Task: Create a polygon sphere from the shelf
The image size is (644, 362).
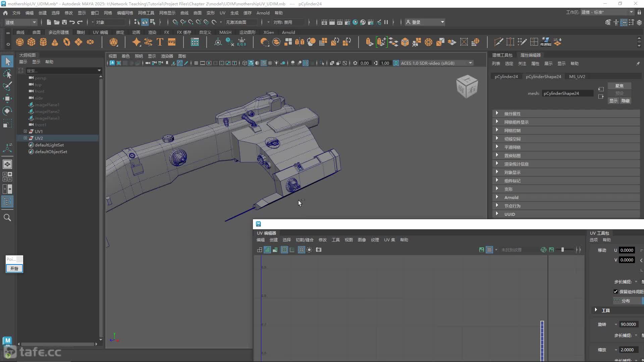Action: (20, 42)
